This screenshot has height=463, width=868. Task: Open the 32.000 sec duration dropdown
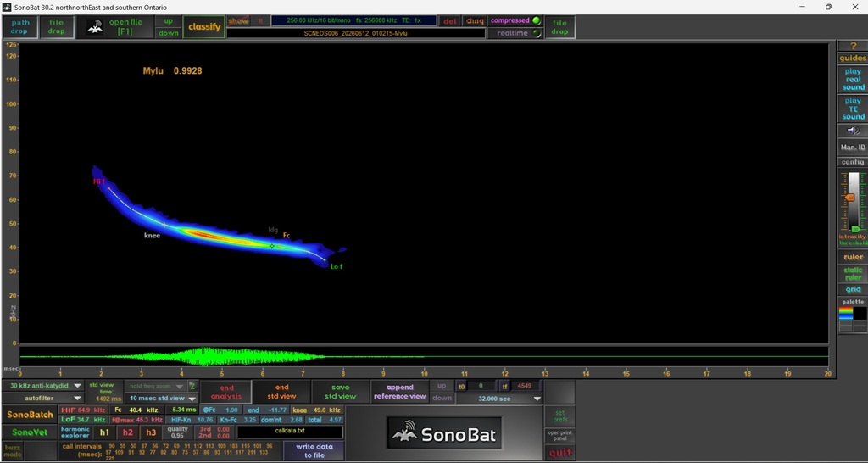click(500, 399)
